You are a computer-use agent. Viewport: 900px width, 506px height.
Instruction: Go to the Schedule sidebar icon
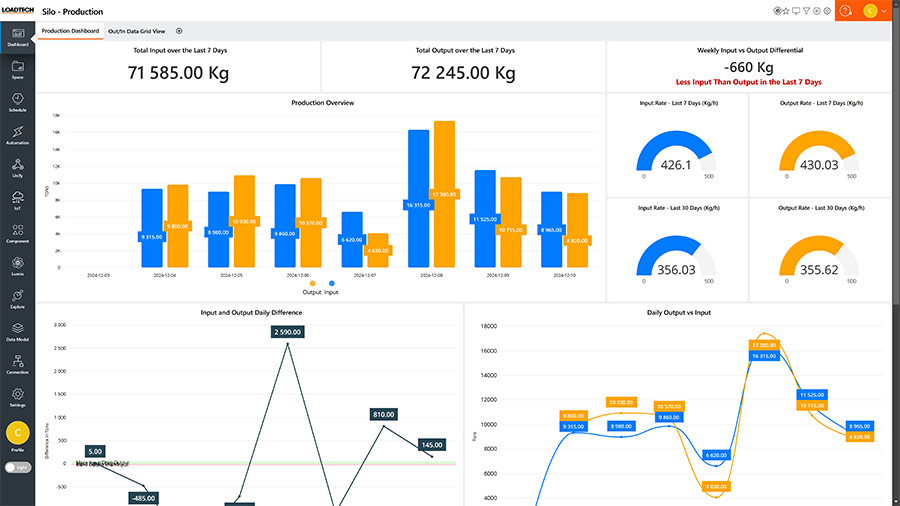point(17,102)
